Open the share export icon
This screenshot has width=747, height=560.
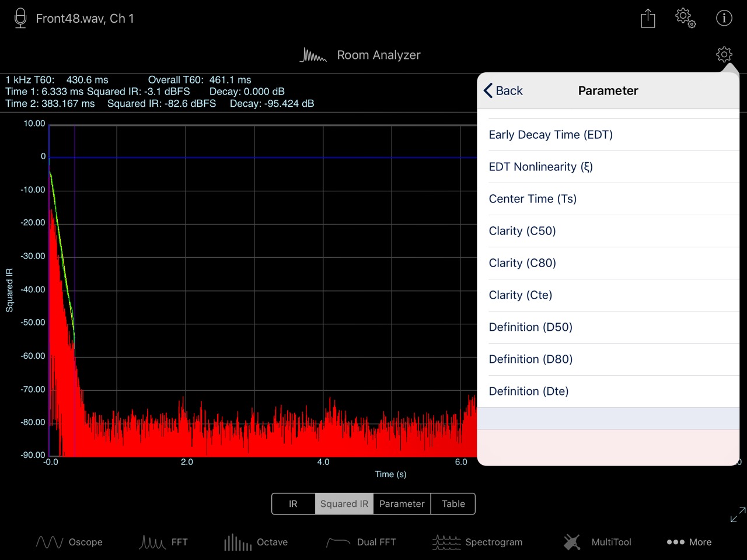point(648,19)
